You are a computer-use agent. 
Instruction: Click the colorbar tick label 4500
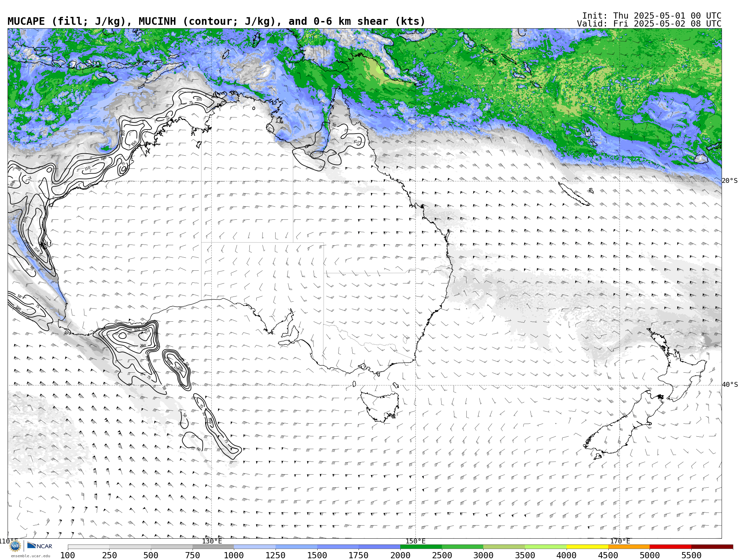pyautogui.click(x=608, y=556)
